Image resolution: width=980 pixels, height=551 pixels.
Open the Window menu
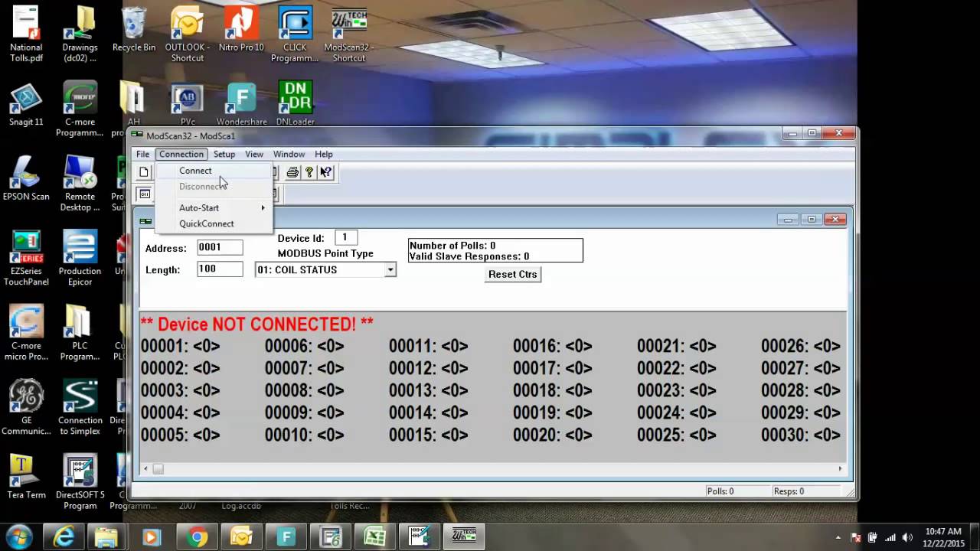[289, 155]
